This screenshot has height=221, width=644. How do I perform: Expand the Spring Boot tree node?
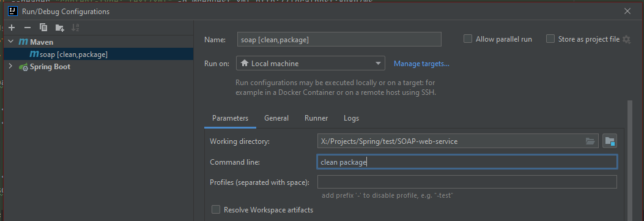pos(10,67)
